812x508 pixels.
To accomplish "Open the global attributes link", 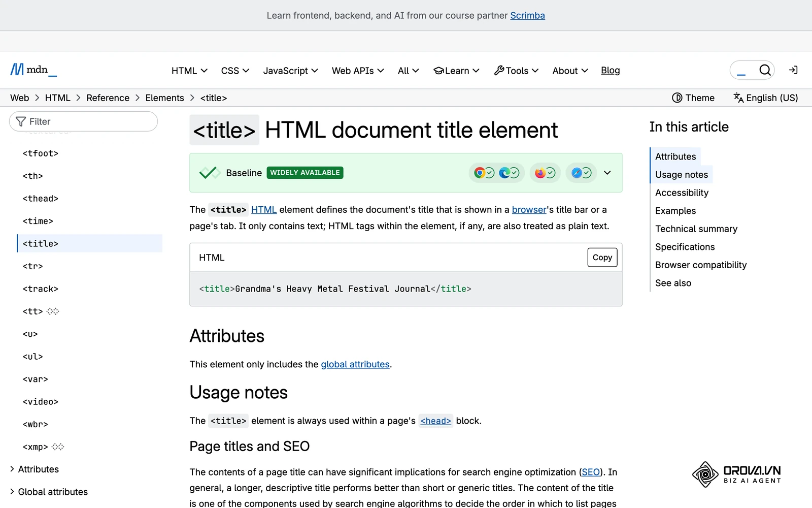I will [355, 364].
